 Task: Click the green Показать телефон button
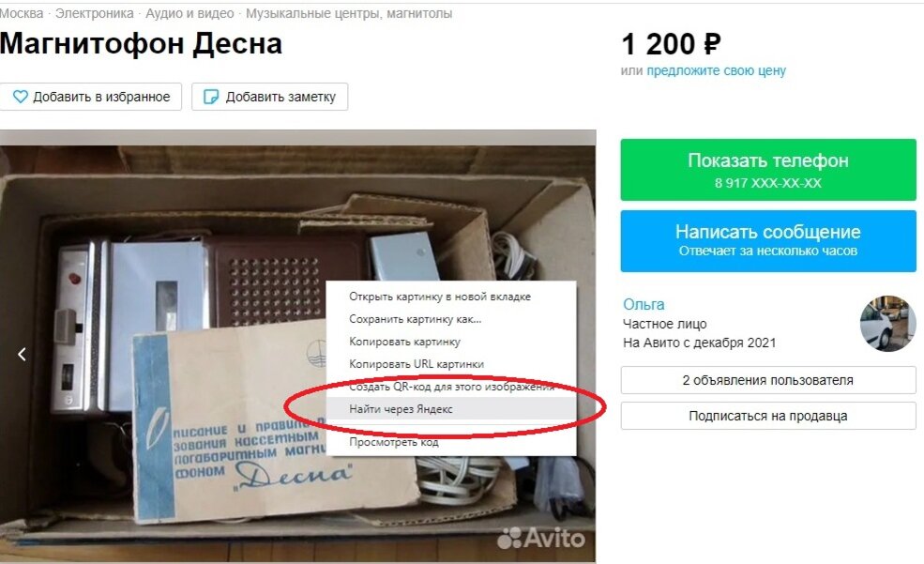(x=768, y=170)
